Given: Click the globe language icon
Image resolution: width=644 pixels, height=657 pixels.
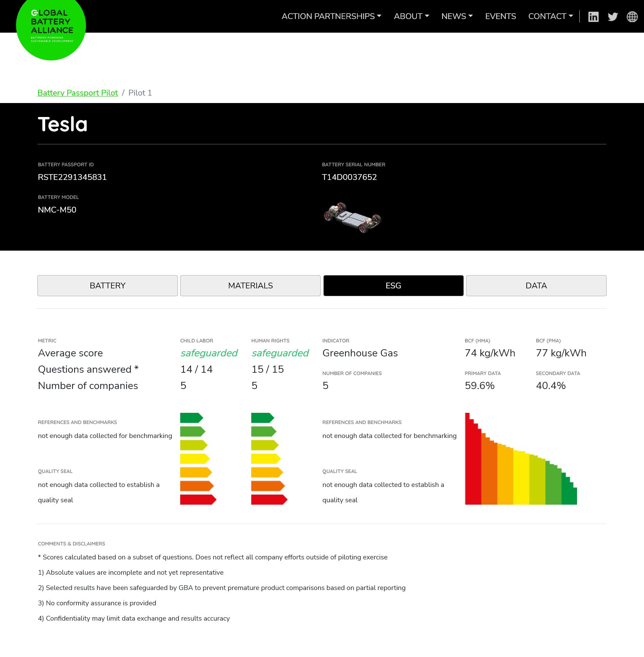Looking at the screenshot, I should point(632,17).
